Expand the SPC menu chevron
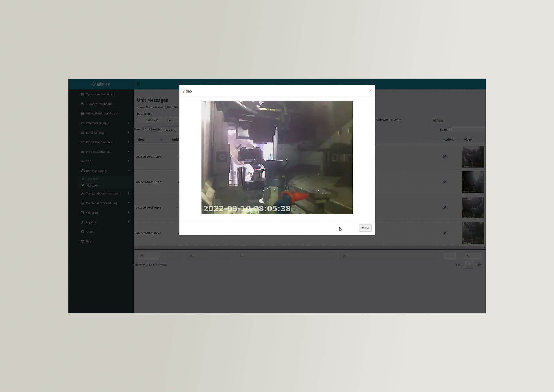554x392 pixels. (128, 161)
